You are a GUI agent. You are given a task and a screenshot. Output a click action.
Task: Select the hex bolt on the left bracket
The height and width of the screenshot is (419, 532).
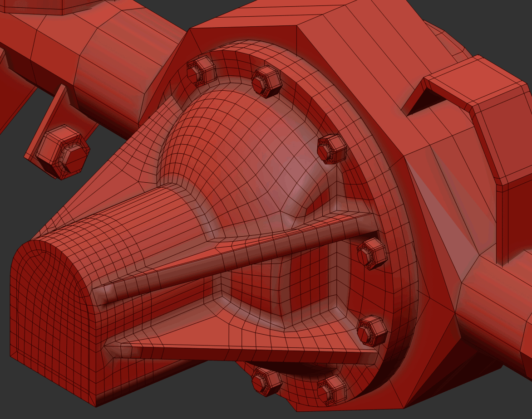tap(63, 152)
